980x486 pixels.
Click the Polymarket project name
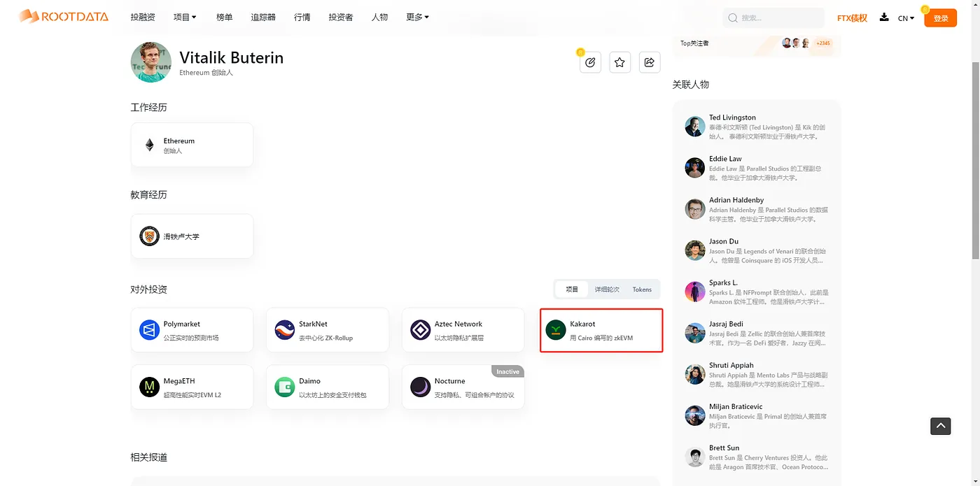click(x=182, y=324)
